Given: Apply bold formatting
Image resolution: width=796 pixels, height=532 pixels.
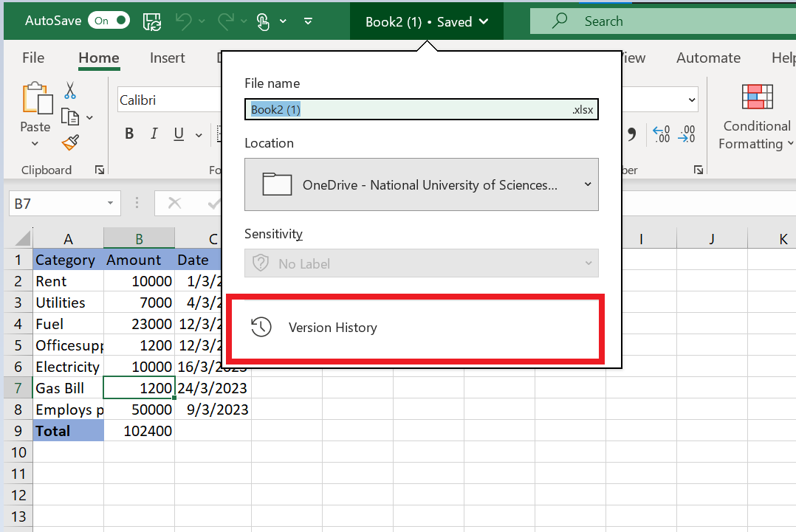Looking at the screenshot, I should point(129,134).
